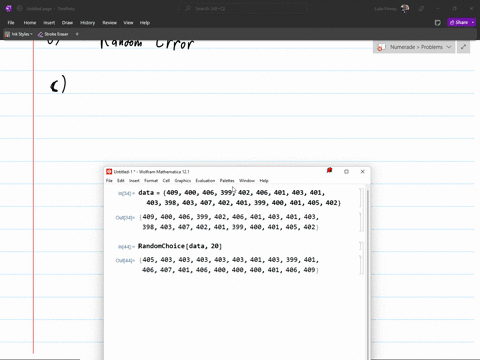Click the Mathematica window app icon
480x360 pixels.
(x=109, y=172)
